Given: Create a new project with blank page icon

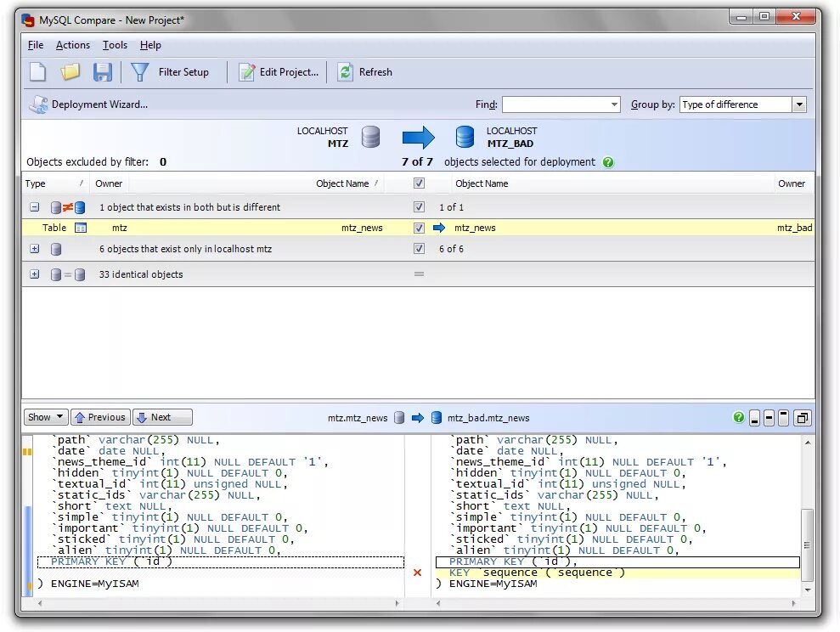Looking at the screenshot, I should click(37, 71).
